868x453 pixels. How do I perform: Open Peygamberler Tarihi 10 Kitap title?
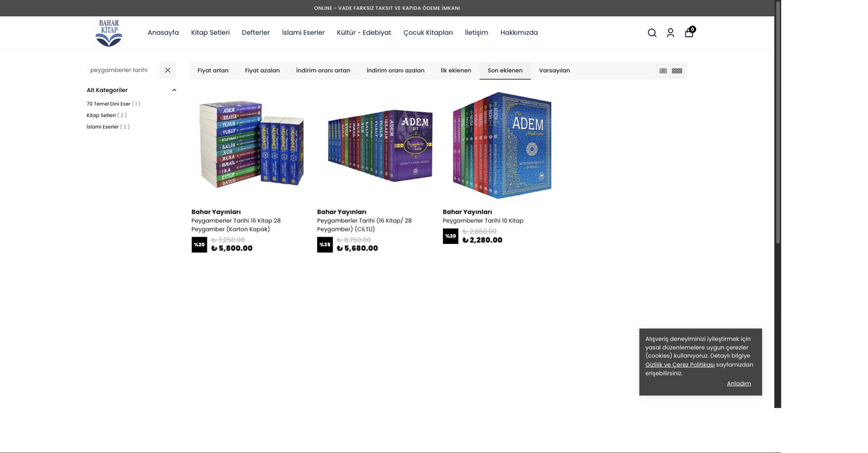483,220
